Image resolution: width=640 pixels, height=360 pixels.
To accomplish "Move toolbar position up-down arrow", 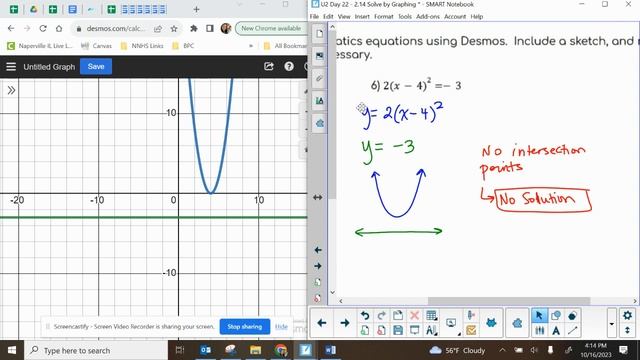I will [627, 330].
